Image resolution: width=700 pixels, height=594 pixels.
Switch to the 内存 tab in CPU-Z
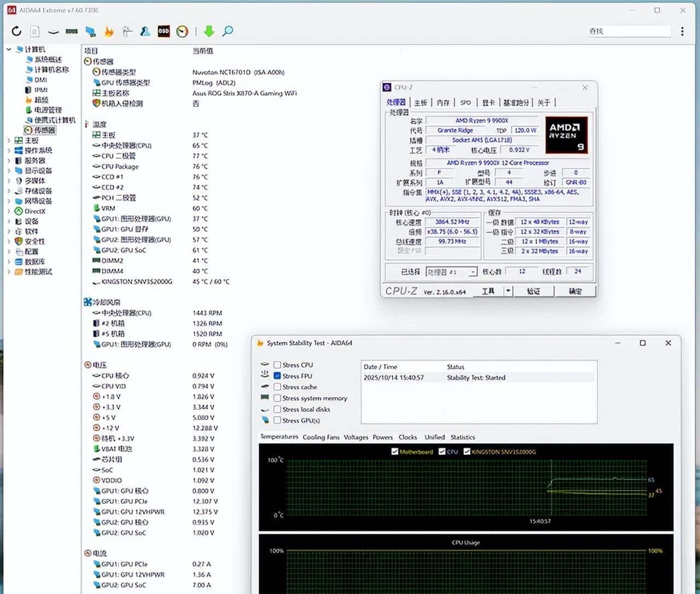tap(444, 103)
